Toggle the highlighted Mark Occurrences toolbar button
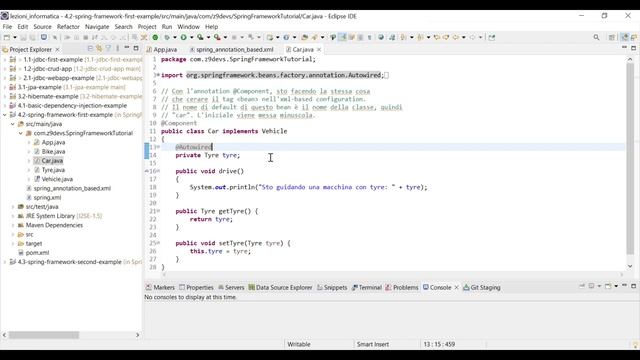The width and height of the screenshot is (640, 360). click(342, 37)
